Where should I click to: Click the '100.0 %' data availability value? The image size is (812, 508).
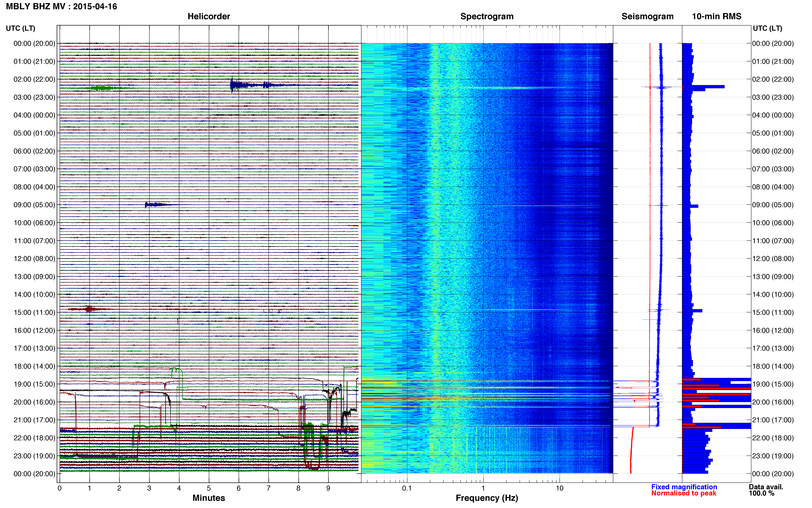(761, 493)
